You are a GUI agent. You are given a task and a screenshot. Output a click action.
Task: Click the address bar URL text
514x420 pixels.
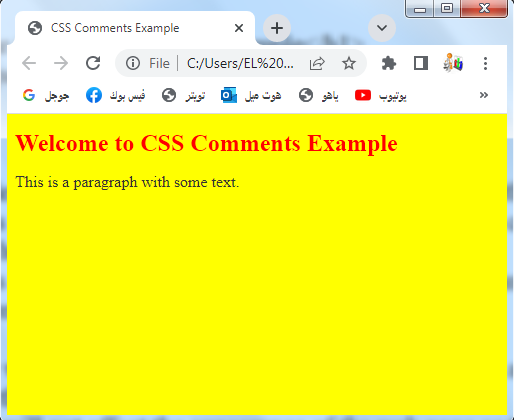coord(240,63)
